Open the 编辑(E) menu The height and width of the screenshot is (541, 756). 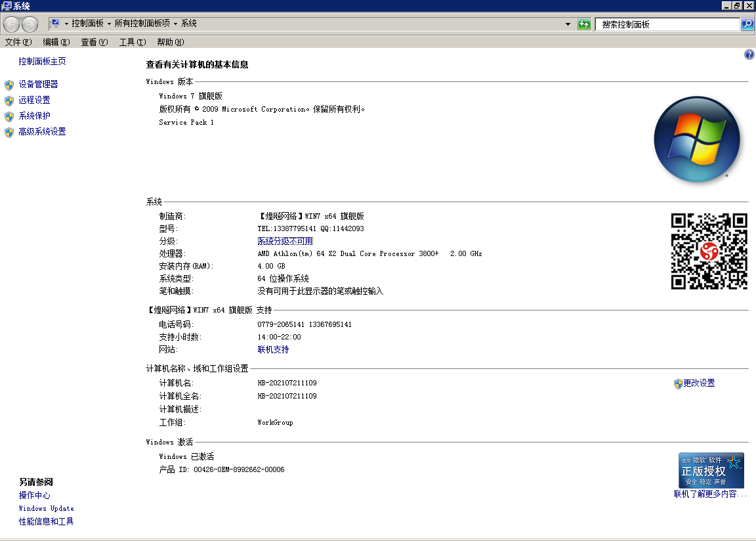[x=56, y=42]
